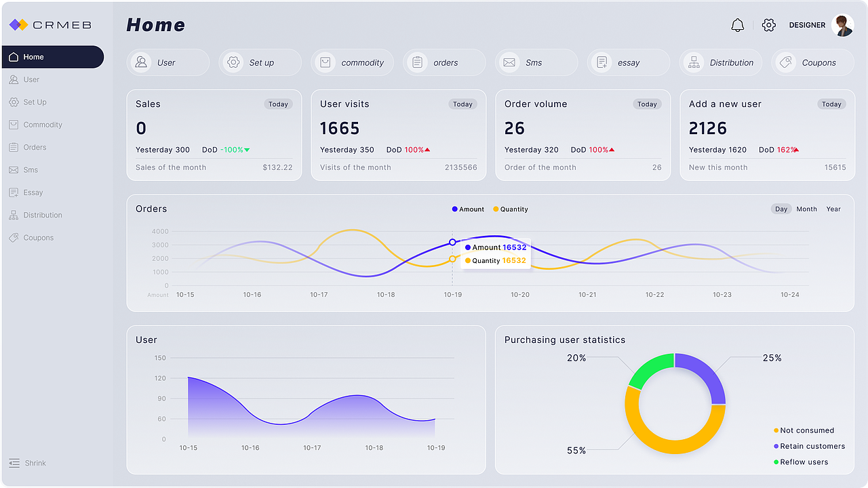Image resolution: width=868 pixels, height=488 pixels.
Task: Click the User icon in sidebar
Action: (x=14, y=79)
